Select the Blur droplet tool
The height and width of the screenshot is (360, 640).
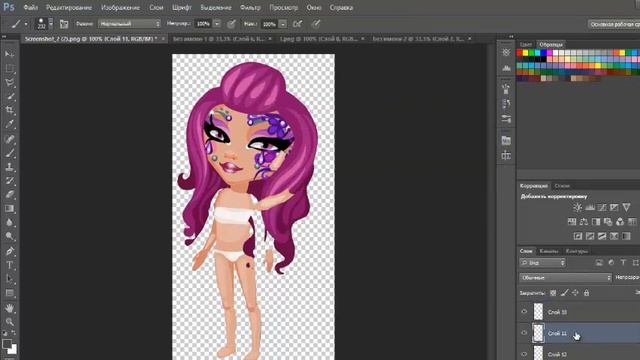click(10, 222)
